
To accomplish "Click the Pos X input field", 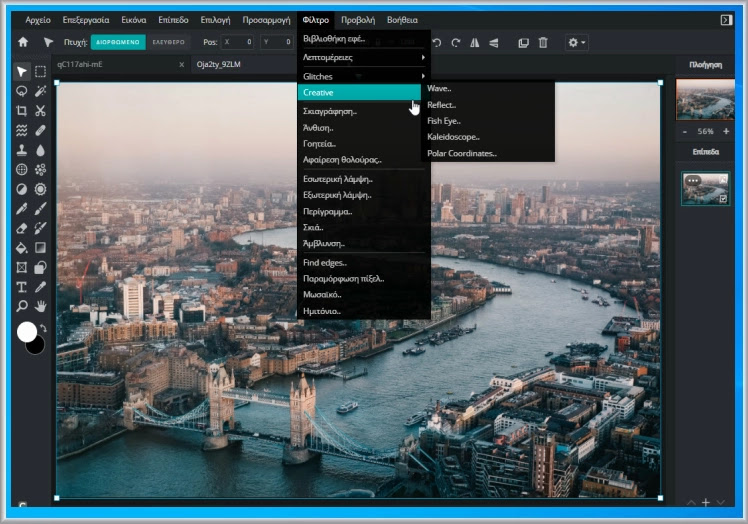I will click(238, 42).
